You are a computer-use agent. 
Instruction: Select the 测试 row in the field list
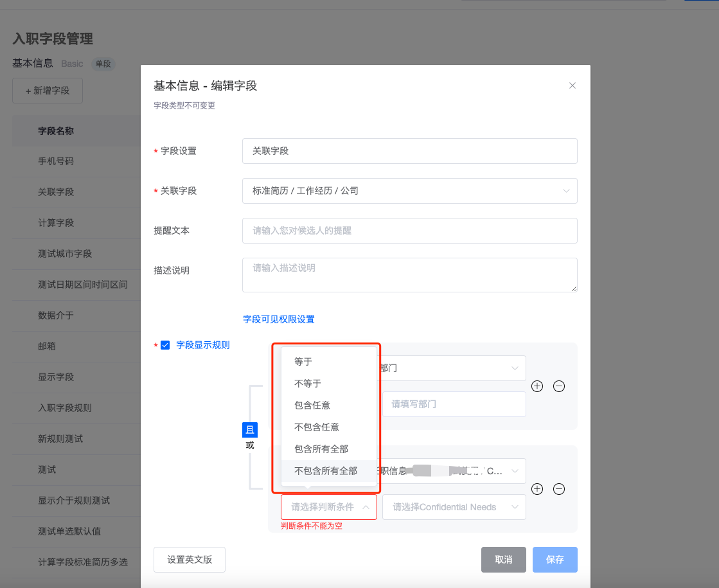point(76,470)
